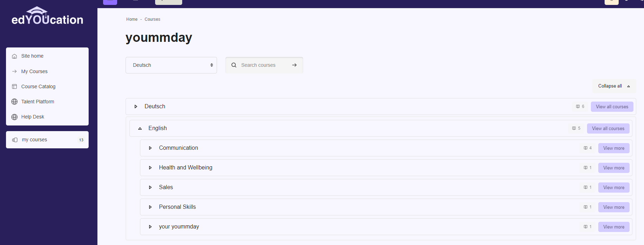Screen dimensions: 644x245
Task: Click View more for Health and Wellbeing
Action: (614, 168)
